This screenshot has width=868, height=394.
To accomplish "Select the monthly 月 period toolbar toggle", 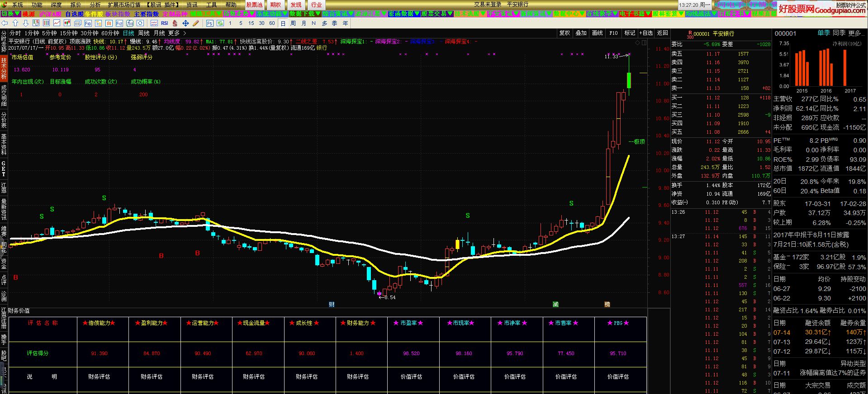I will pyautogui.click(x=304, y=23).
